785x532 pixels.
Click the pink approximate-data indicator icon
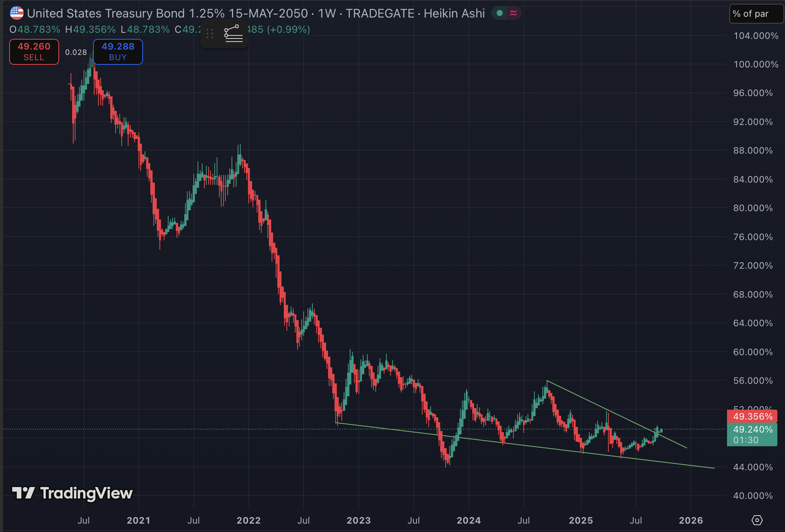coord(513,13)
